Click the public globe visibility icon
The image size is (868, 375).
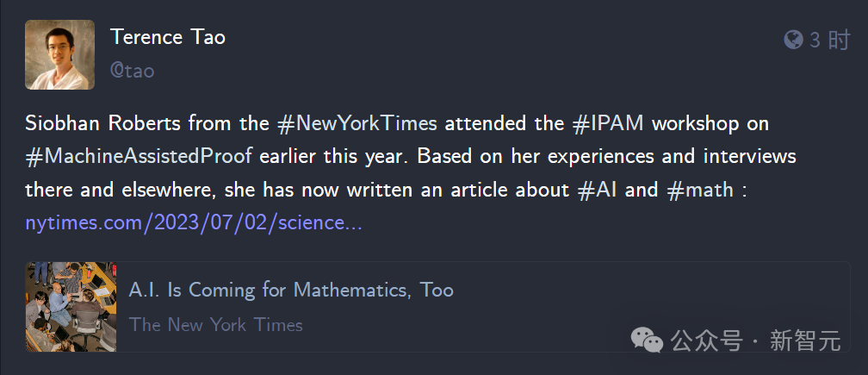click(793, 40)
